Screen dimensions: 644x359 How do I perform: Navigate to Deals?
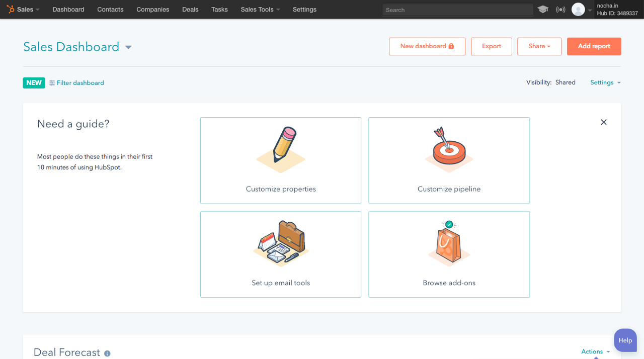pyautogui.click(x=190, y=10)
